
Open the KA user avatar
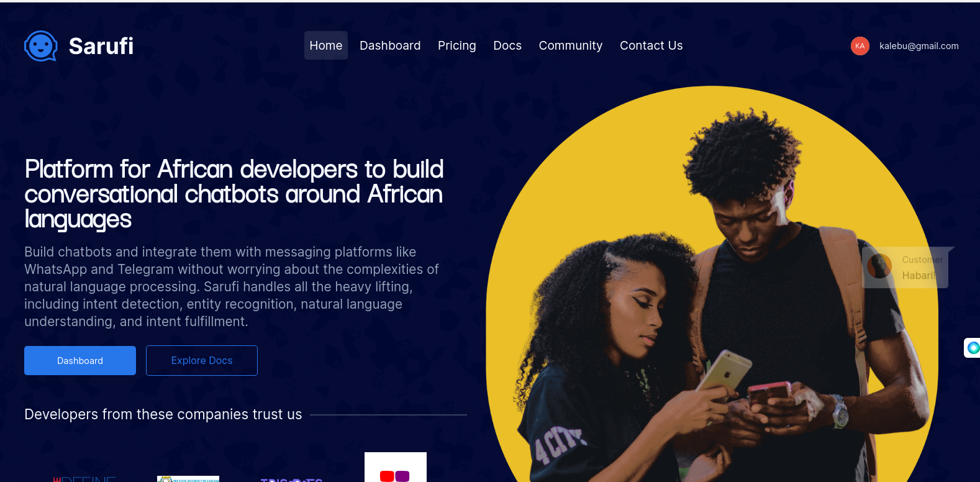click(x=860, y=46)
